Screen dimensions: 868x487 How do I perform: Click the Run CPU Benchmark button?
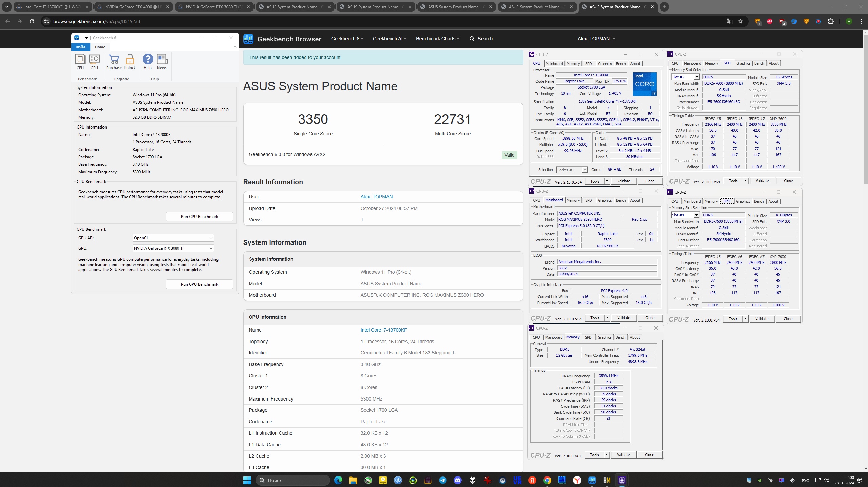point(200,217)
